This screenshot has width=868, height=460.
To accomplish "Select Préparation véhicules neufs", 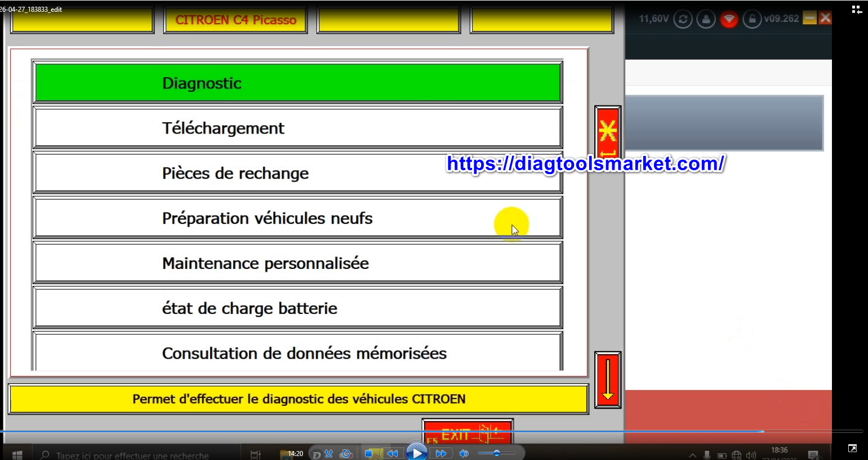I will pyautogui.click(x=297, y=218).
